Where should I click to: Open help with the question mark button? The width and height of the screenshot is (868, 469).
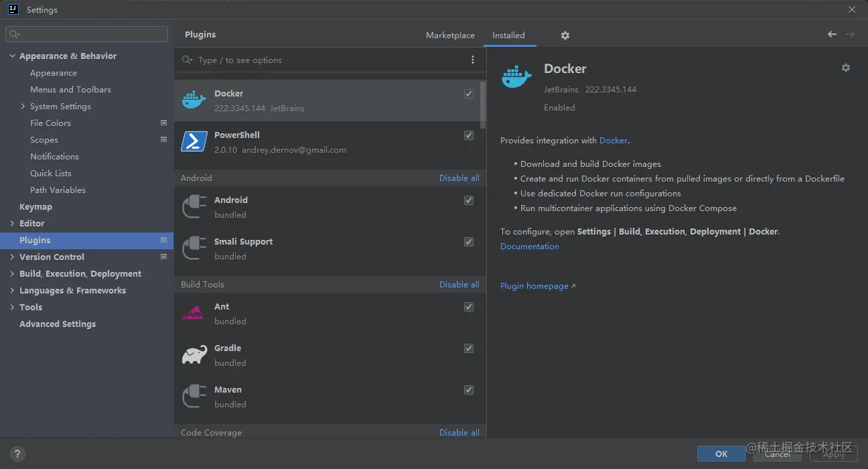[17, 454]
